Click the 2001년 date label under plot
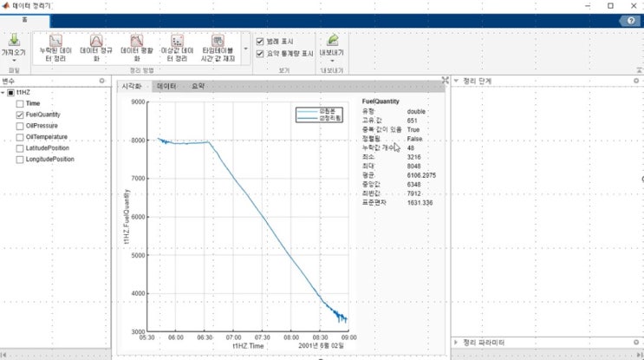The width and height of the screenshot is (644, 360). (x=321, y=346)
